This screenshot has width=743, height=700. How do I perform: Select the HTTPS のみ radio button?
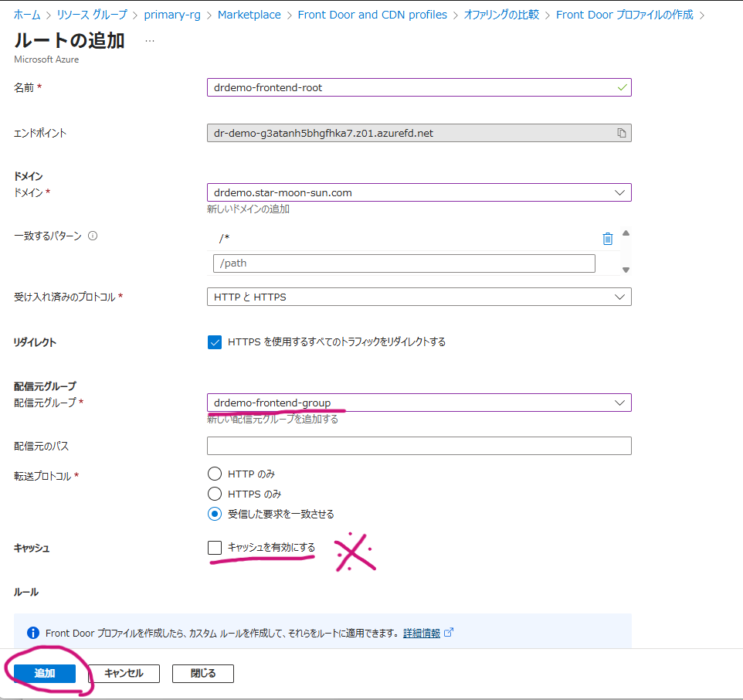click(215, 494)
